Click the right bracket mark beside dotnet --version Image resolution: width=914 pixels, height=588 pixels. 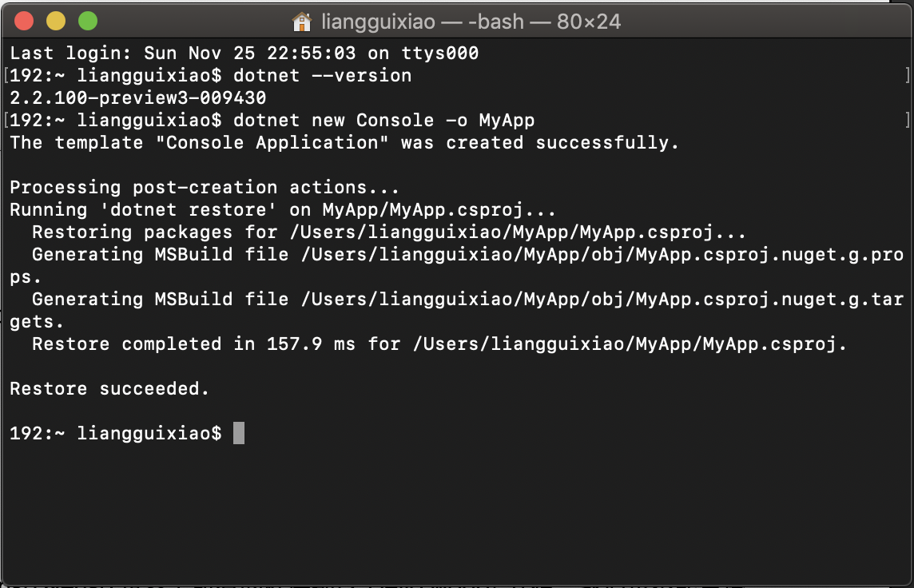907,76
